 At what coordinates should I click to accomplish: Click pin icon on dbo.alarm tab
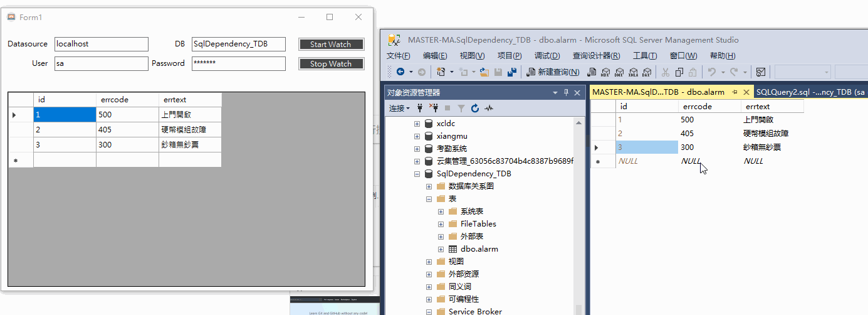pos(735,92)
